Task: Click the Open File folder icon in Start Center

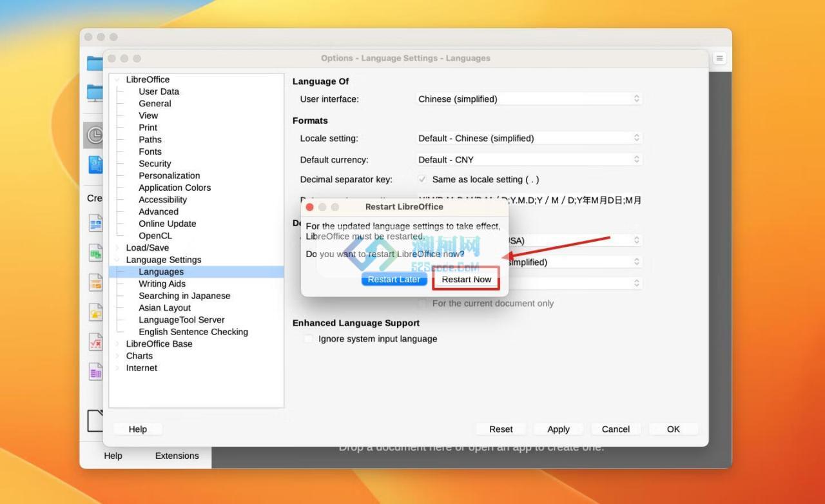Action: pyautogui.click(x=95, y=63)
